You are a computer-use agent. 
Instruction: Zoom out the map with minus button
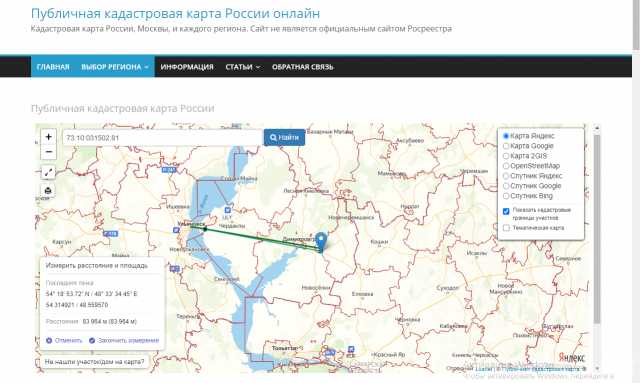pos(49,152)
